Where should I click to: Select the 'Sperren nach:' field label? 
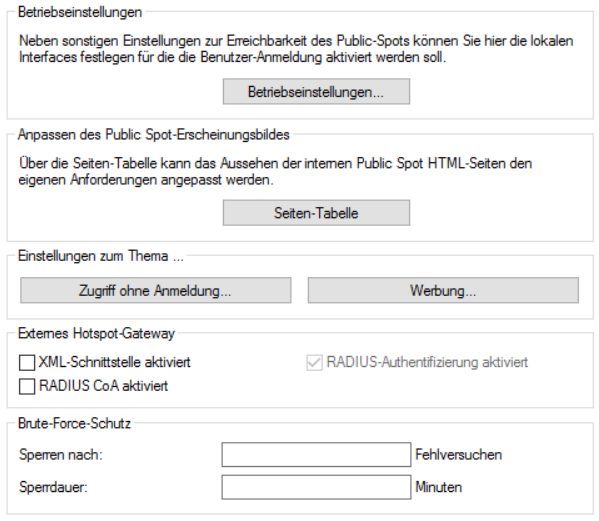[x=61, y=455]
